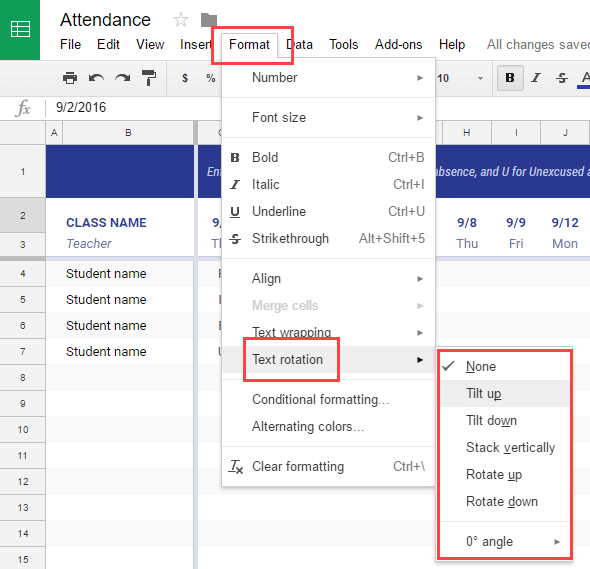Image resolution: width=590 pixels, height=569 pixels.
Task: Expand the Text wrapping submenu
Action: 328,333
